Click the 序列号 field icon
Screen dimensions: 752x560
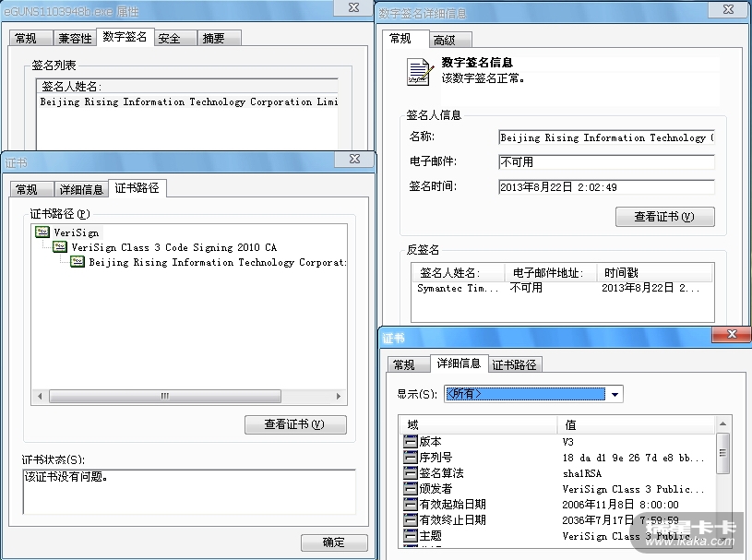click(411, 457)
